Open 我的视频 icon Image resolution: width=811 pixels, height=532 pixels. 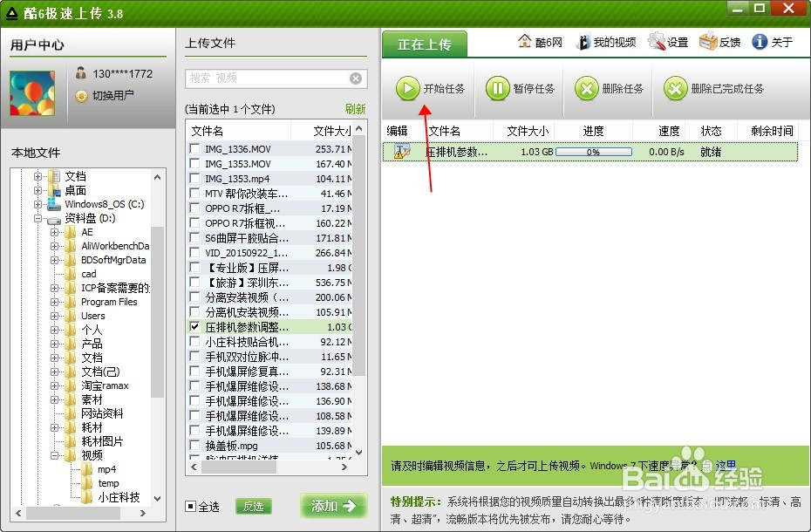tap(583, 42)
